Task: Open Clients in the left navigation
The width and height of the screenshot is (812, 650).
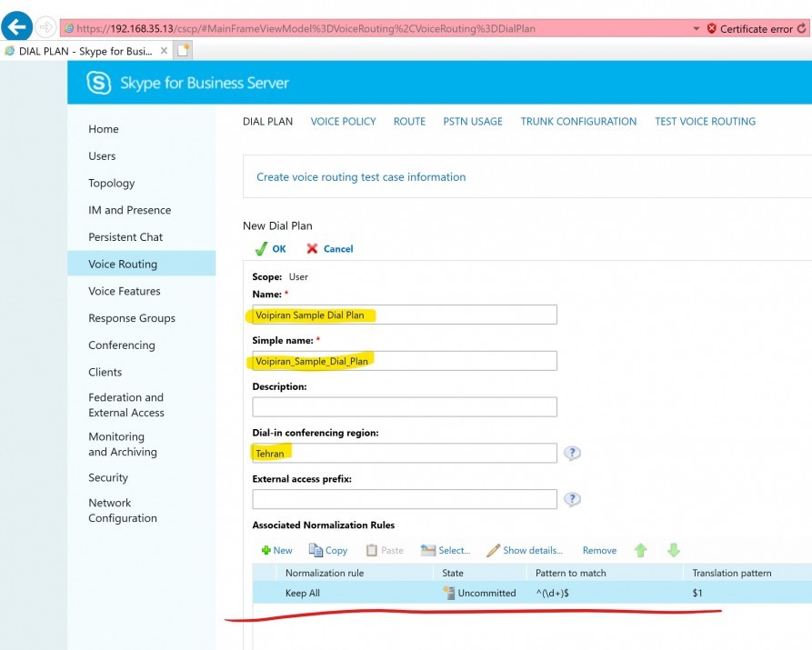Action: point(105,372)
